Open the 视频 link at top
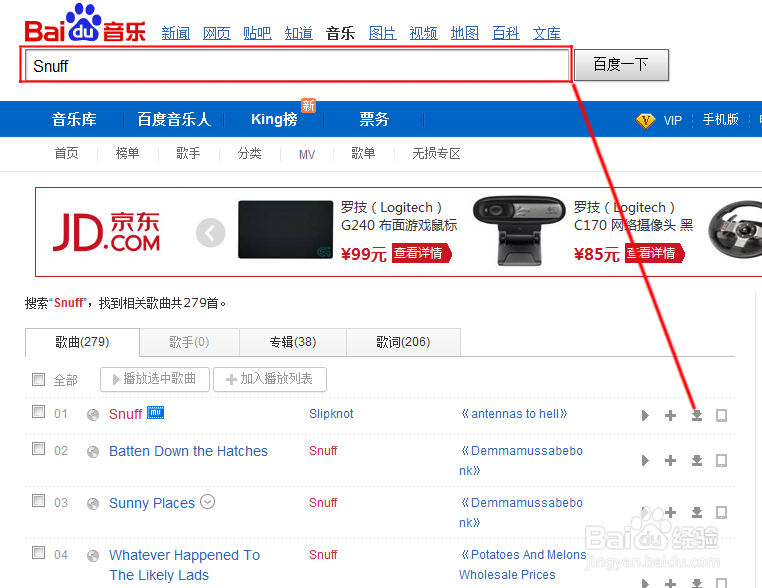The height and width of the screenshot is (588, 762). tap(423, 33)
